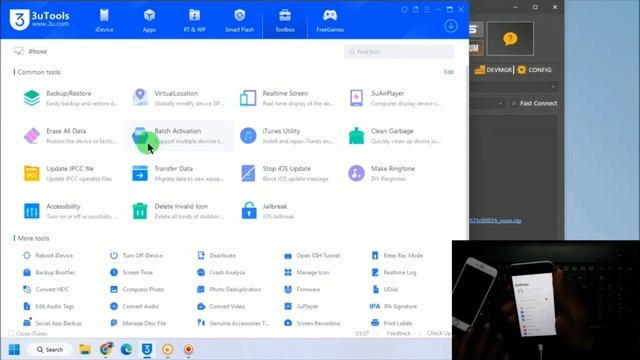The width and height of the screenshot is (640, 360).
Task: Click the question mark help icon
Action: click(x=510, y=39)
